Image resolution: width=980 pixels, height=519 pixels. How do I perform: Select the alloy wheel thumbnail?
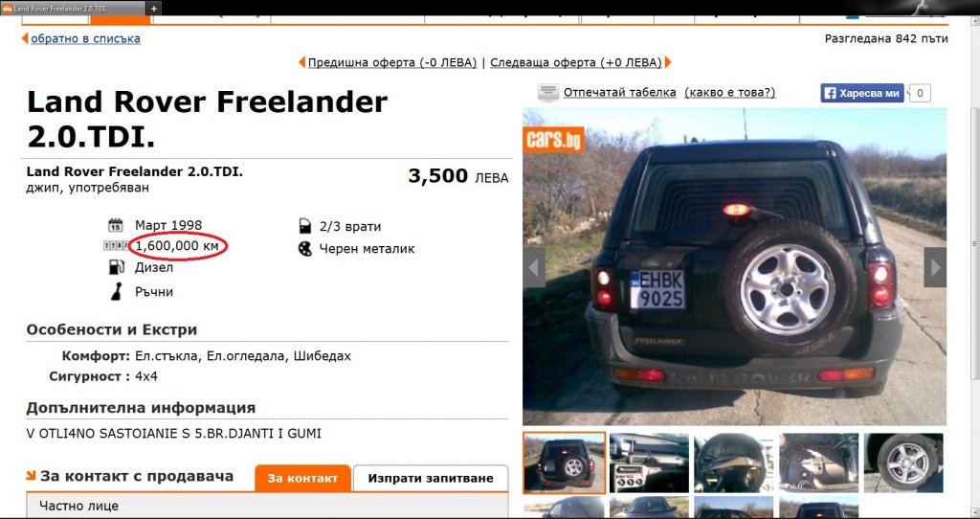903,463
